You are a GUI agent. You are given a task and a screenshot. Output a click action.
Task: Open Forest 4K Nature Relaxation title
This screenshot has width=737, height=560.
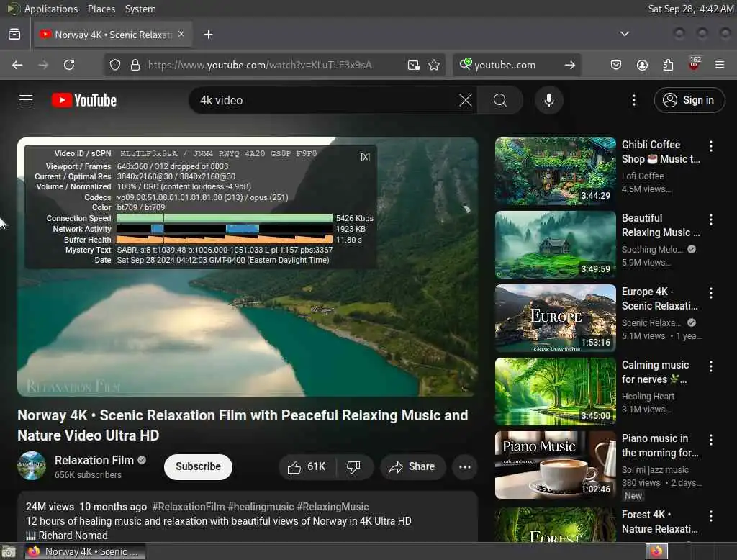click(659, 522)
